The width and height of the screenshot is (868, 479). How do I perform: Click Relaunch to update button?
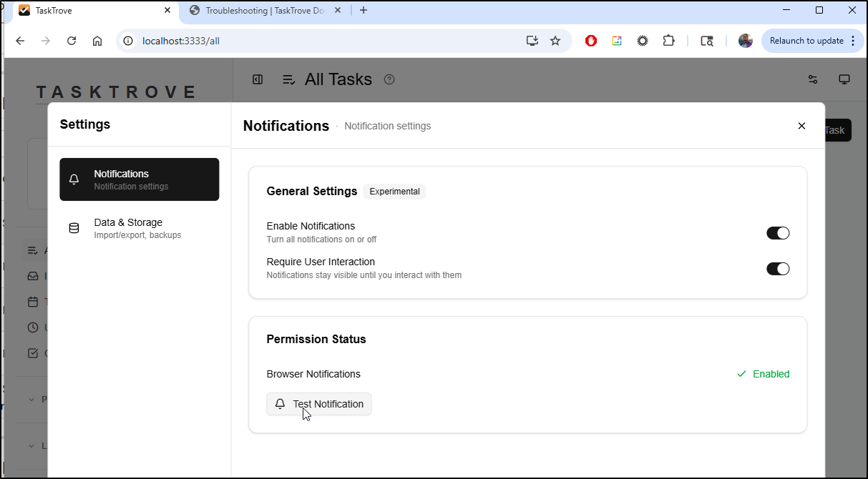click(x=806, y=41)
